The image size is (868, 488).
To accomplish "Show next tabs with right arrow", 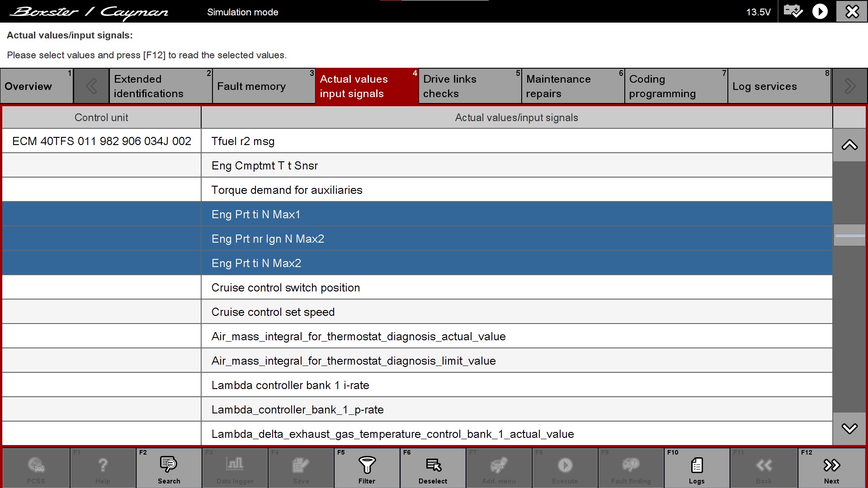I will click(x=849, y=86).
